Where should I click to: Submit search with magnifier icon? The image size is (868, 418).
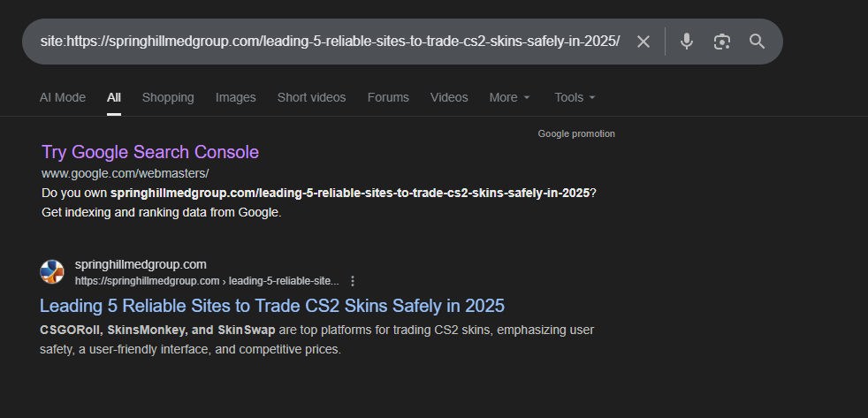pos(757,42)
